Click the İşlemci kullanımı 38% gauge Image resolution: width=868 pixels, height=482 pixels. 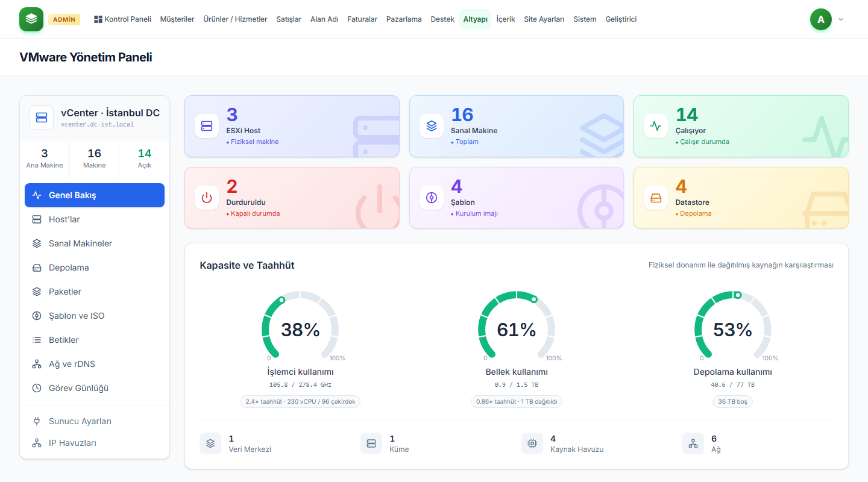click(300, 326)
